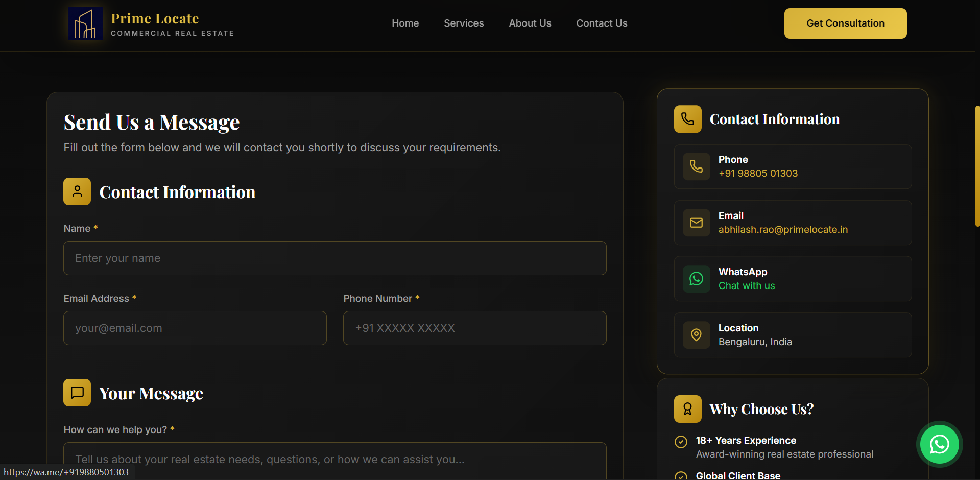Click the phone icon beside Contact Information heading
980x480 pixels.
pos(687,119)
